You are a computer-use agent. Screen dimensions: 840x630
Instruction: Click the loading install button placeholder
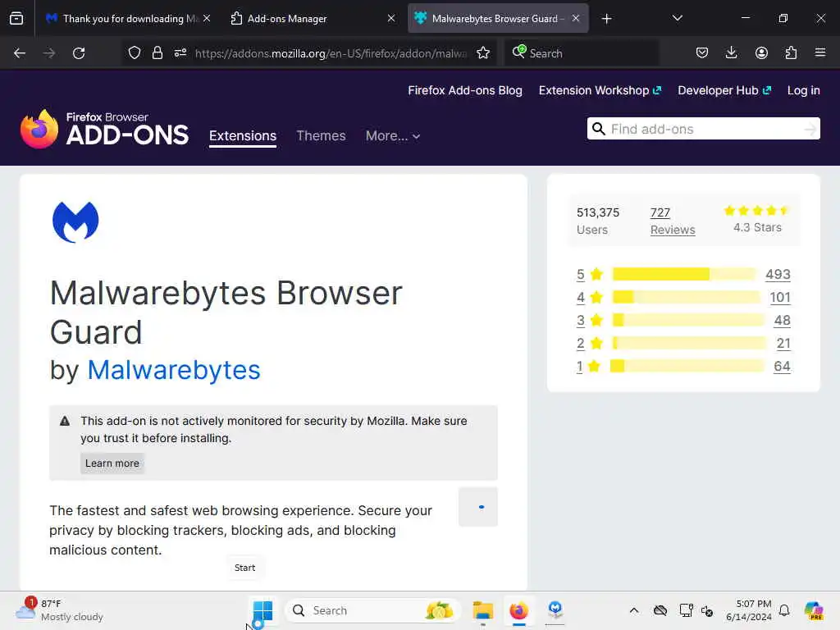coord(478,507)
